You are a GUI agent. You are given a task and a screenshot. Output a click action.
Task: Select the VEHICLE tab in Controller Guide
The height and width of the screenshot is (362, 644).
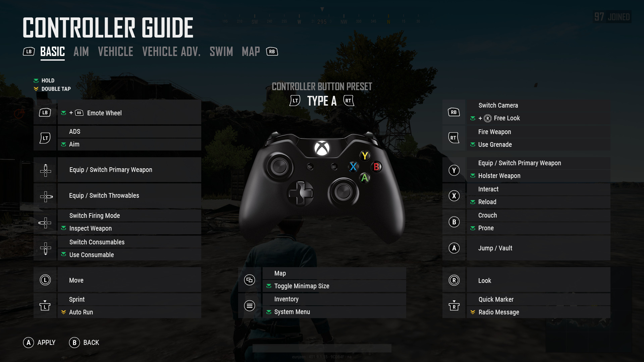(115, 51)
